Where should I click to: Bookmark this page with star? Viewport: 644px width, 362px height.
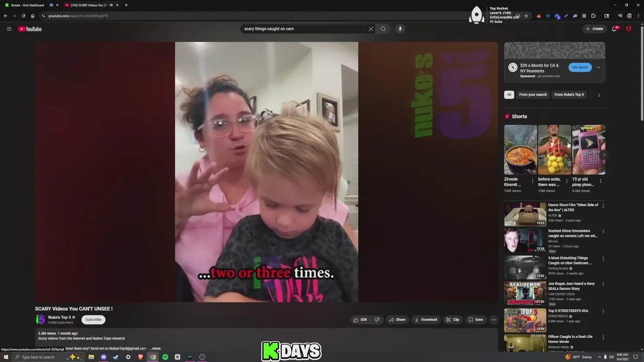526,16
